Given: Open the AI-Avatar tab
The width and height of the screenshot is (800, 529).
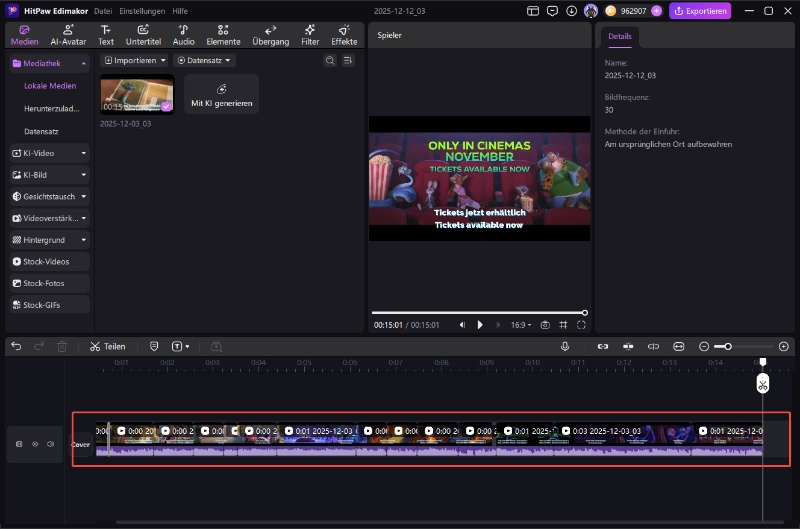Looking at the screenshot, I should pos(68,35).
